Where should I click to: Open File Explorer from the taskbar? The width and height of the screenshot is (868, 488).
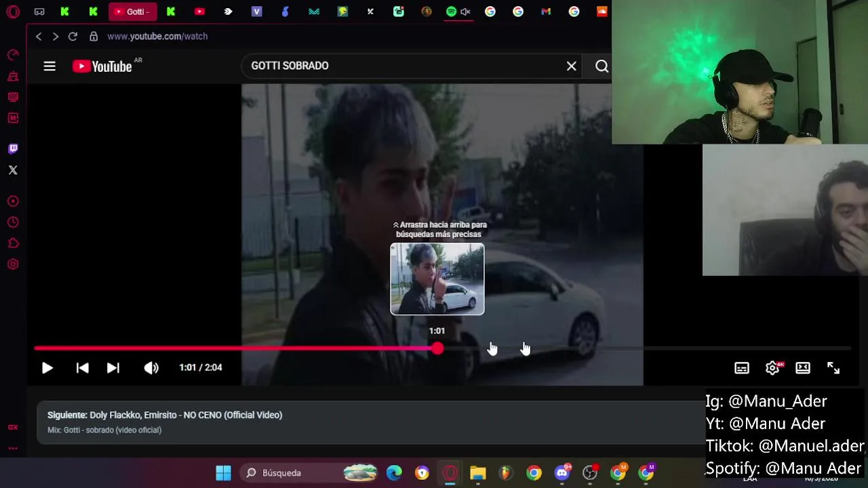478,473
